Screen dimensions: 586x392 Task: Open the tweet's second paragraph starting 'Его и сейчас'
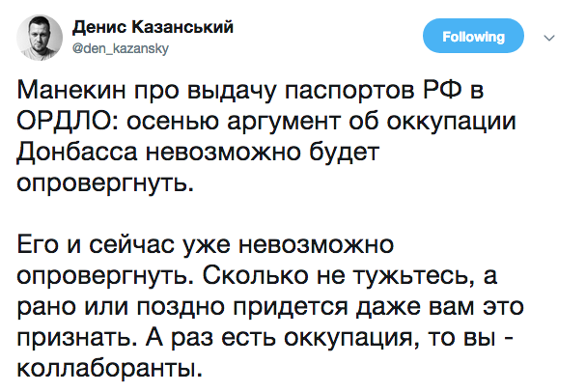[270, 306]
